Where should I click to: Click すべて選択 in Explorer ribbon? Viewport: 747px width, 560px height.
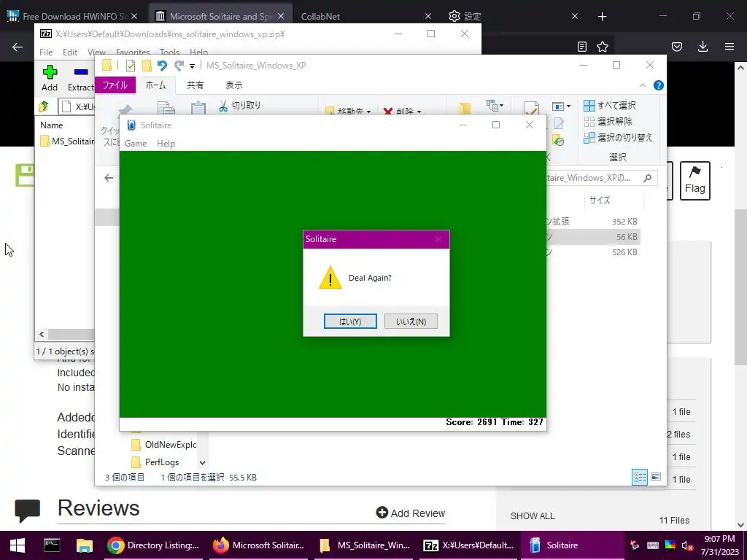[611, 105]
